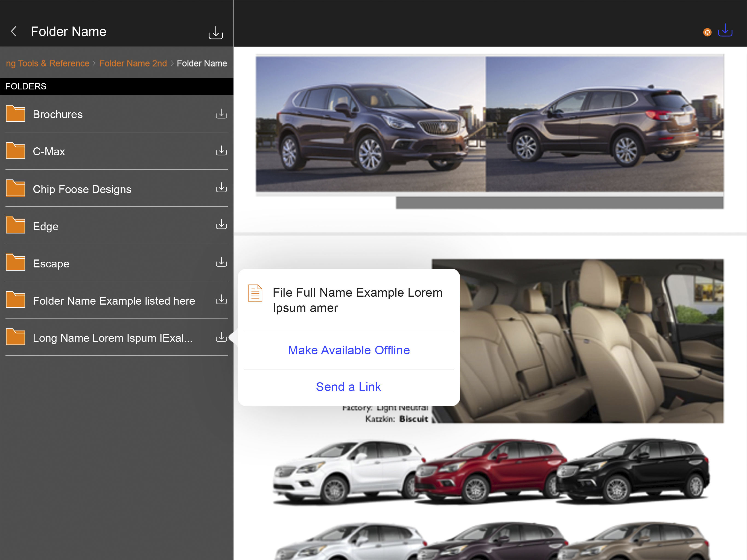Navigate to Folder Name 2nd breadcrumb
The width and height of the screenshot is (747, 560).
(x=133, y=63)
